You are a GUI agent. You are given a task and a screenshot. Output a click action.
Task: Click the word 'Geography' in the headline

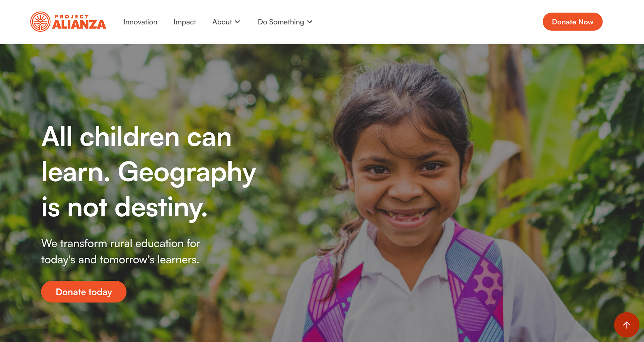(187, 173)
